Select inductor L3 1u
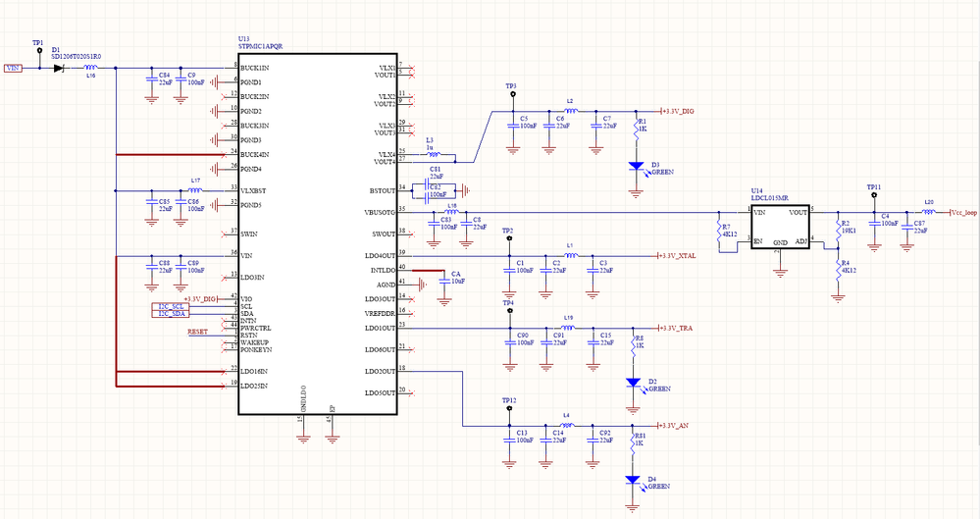Image resolution: width=980 pixels, height=519 pixels. (434, 154)
